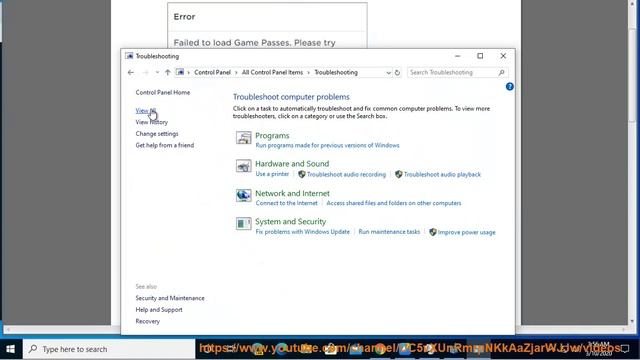The width and height of the screenshot is (640, 360).
Task: Open the recent locations dropdown arrow
Action: click(x=157, y=72)
